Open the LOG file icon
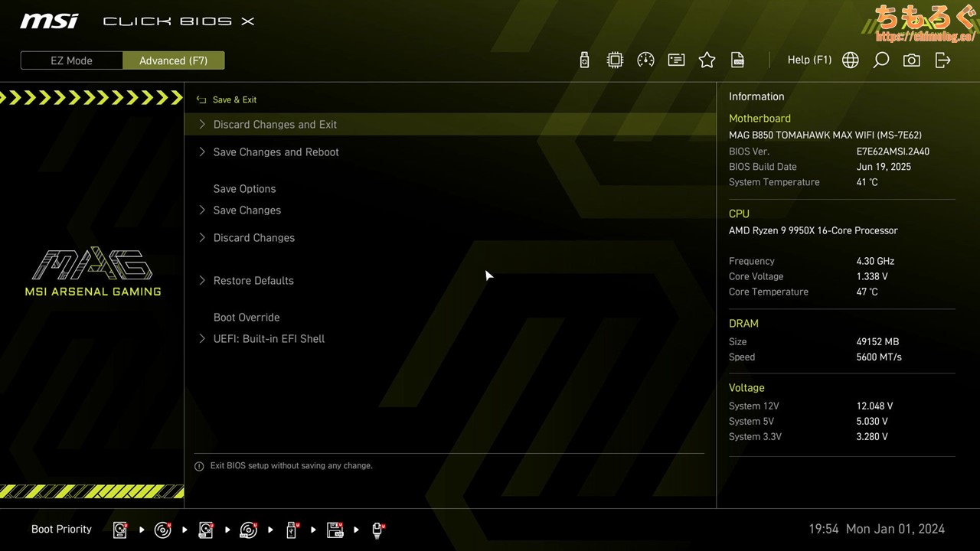The height and width of the screenshot is (551, 980). (737, 60)
